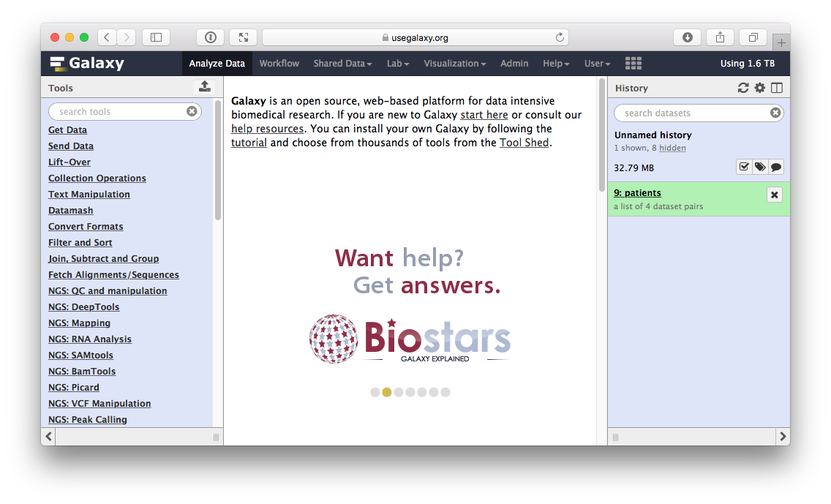Click the Safari address bar
The height and width of the screenshot is (504, 831).
[x=415, y=37]
